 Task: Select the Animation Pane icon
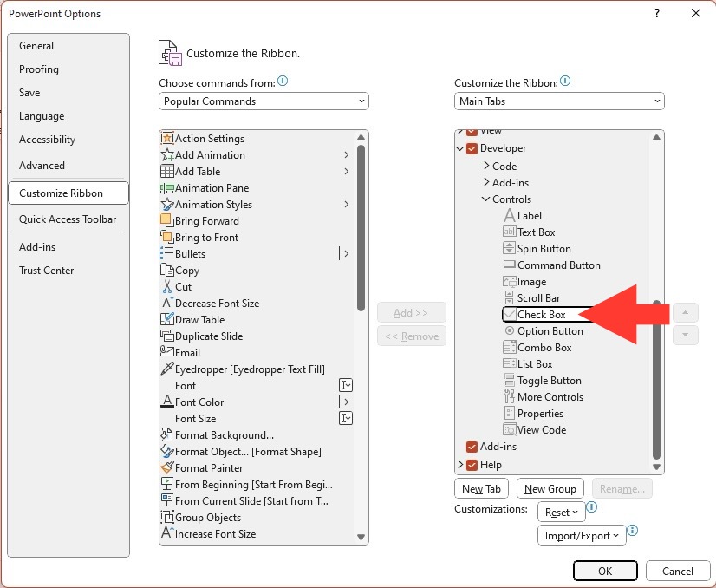pyautogui.click(x=167, y=188)
